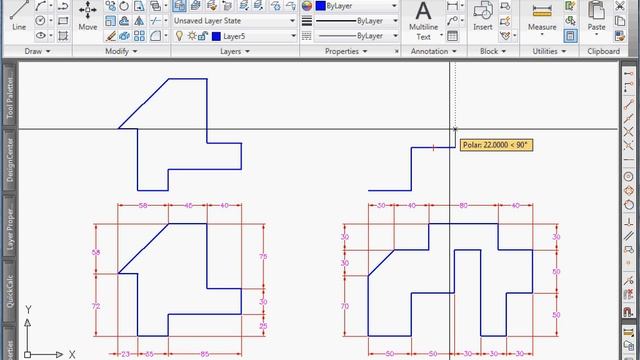Open the Layer Properties side tab
The height and width of the screenshot is (360, 640).
click(10, 227)
